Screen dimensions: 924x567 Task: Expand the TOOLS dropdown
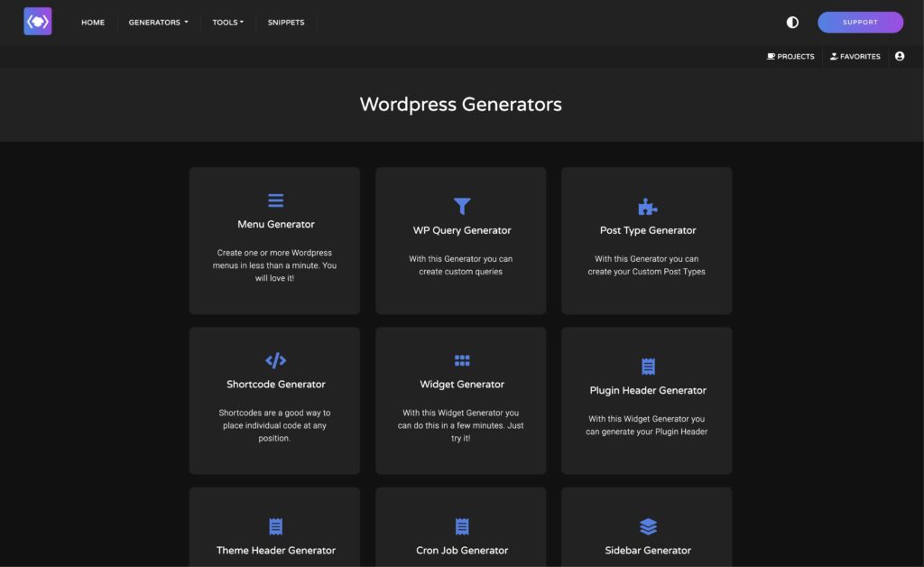pyautogui.click(x=227, y=22)
